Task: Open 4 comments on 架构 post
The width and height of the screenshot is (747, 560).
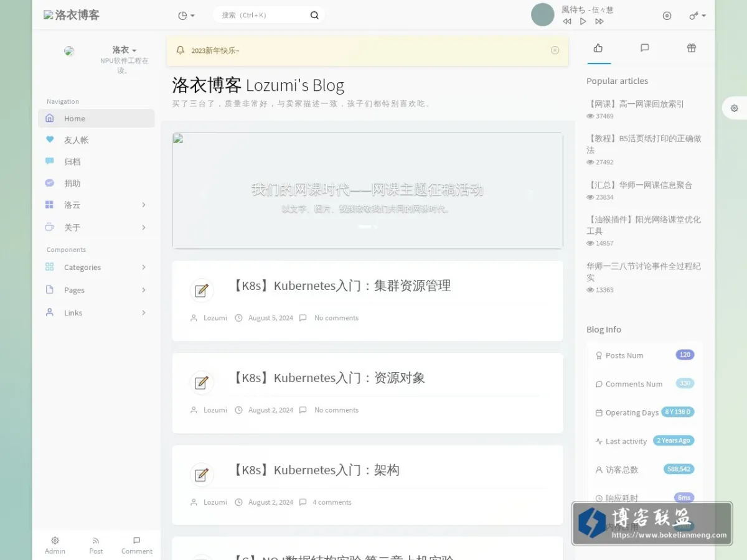Action: point(332,502)
